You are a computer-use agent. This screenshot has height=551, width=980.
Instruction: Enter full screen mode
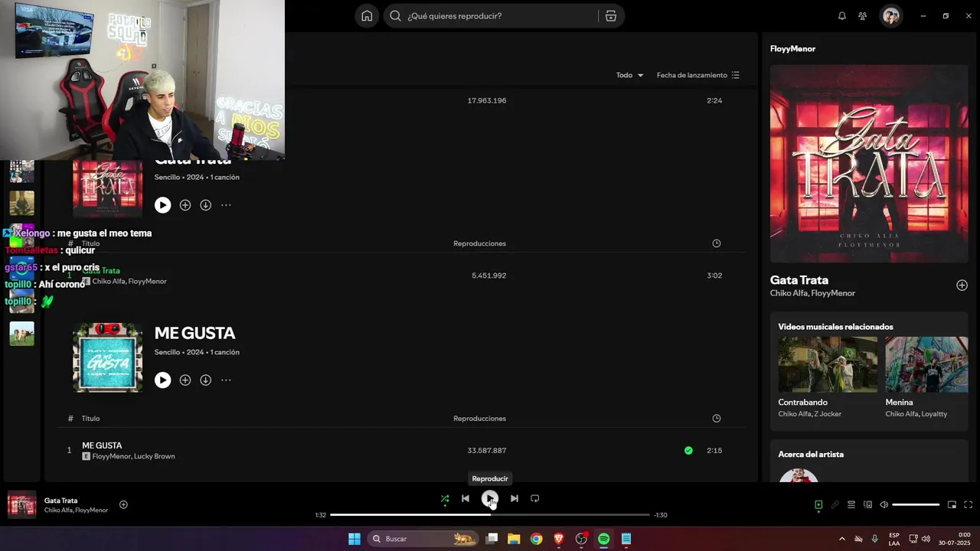[x=969, y=505]
